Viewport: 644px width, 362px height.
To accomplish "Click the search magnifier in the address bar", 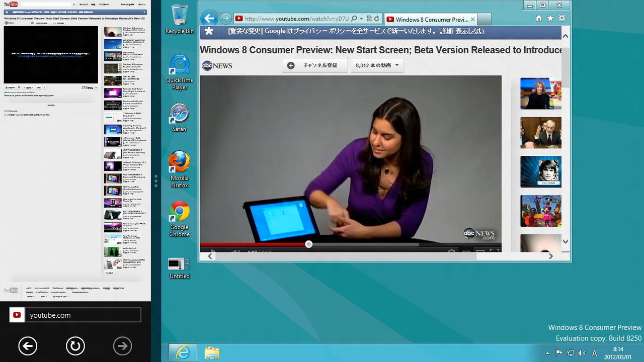I will (354, 19).
